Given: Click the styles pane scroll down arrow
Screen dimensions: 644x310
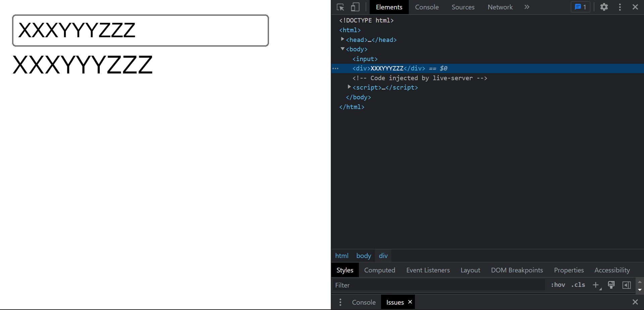Looking at the screenshot, I should pos(640,290).
